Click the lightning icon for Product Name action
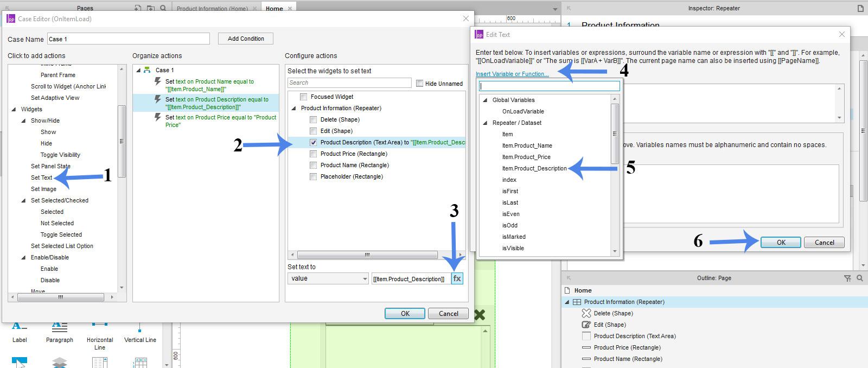 (x=157, y=81)
